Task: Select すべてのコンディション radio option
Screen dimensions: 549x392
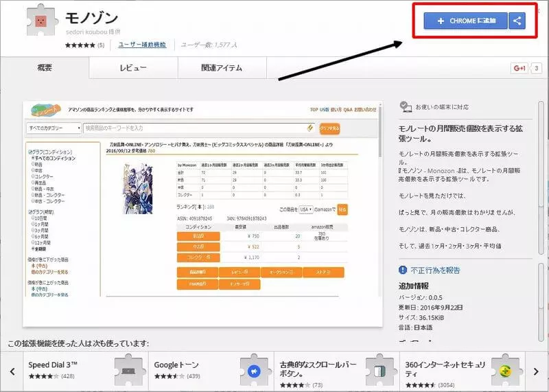Action: (x=33, y=159)
